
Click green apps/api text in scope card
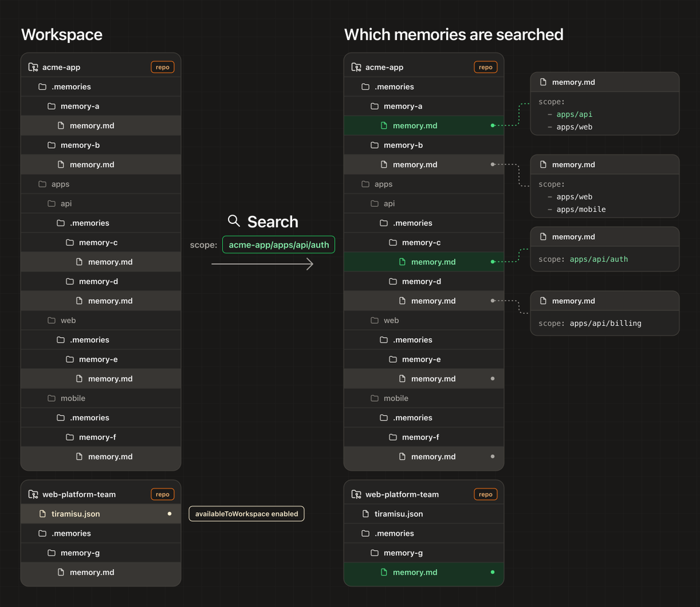pyautogui.click(x=575, y=114)
